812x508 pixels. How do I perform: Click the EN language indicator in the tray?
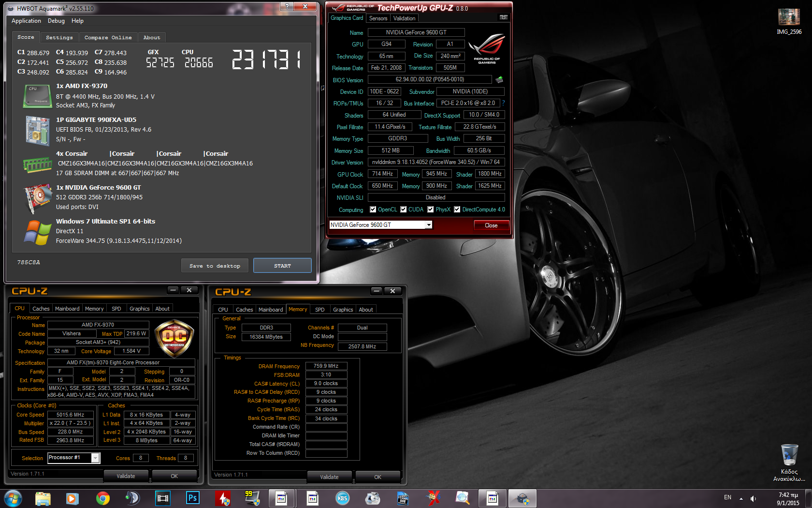tap(727, 497)
